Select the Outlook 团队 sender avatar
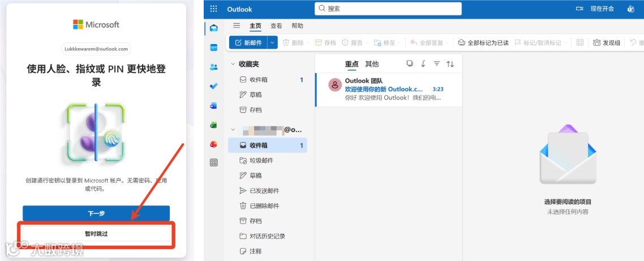The image size is (644, 261). click(x=335, y=85)
